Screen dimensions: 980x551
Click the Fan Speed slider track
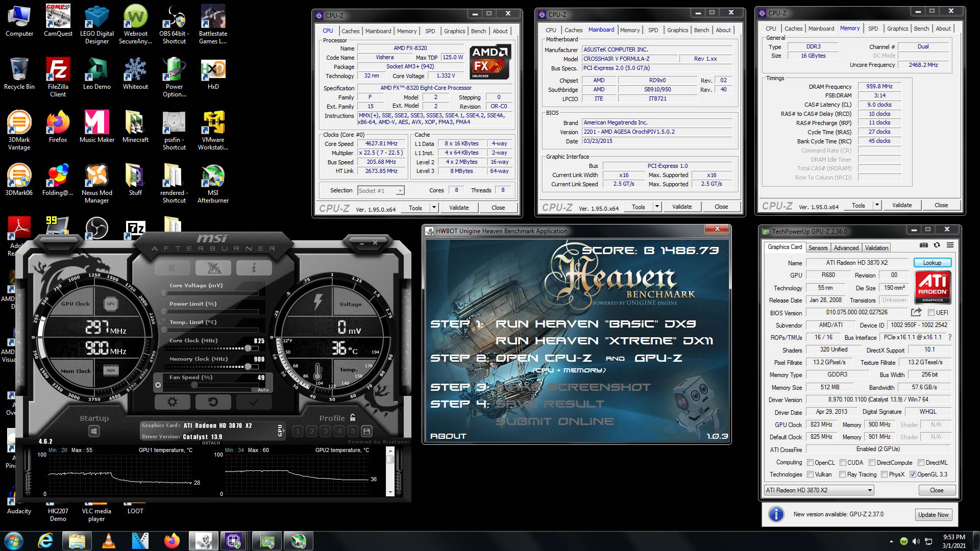(210, 385)
